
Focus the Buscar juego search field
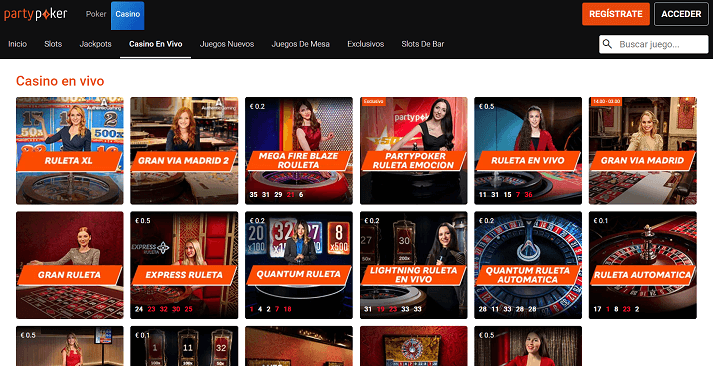tap(653, 44)
